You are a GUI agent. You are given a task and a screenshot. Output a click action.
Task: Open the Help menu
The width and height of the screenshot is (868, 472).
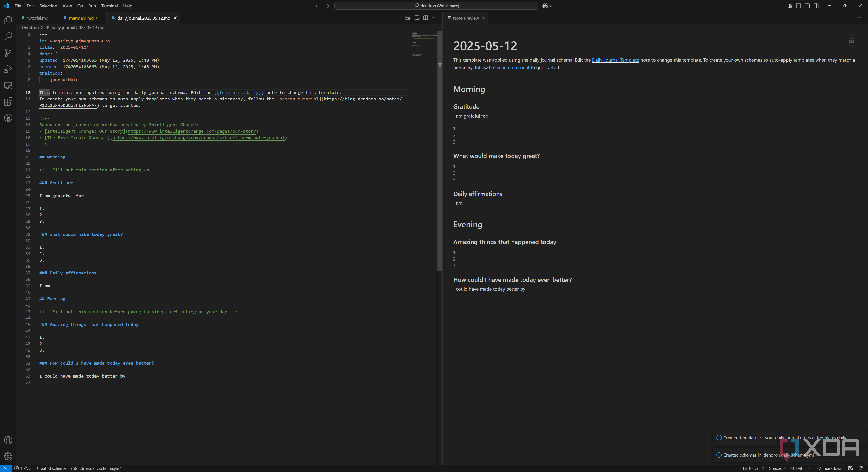[x=127, y=6]
